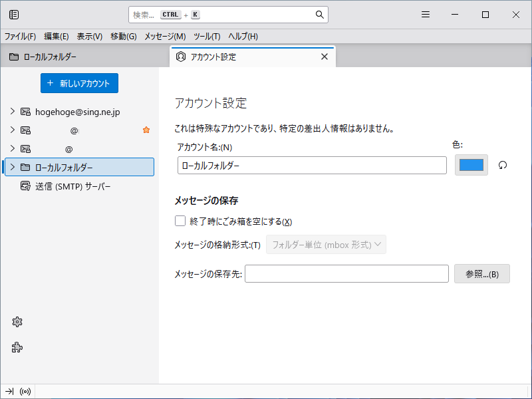Close the account settings tab

point(325,57)
